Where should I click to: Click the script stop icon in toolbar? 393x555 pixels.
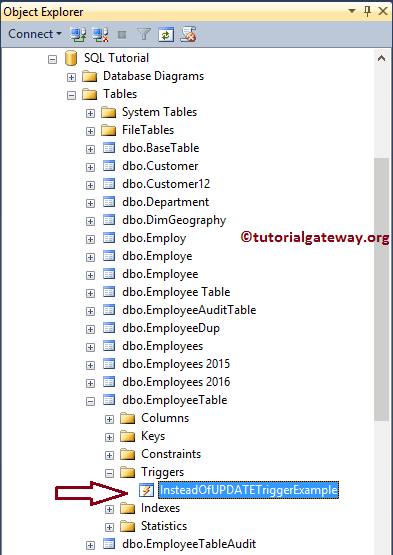188,34
